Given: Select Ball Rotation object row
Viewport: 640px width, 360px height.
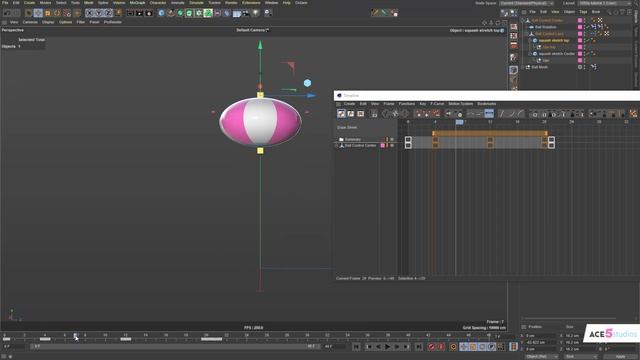Looking at the screenshot, I should (545, 27).
